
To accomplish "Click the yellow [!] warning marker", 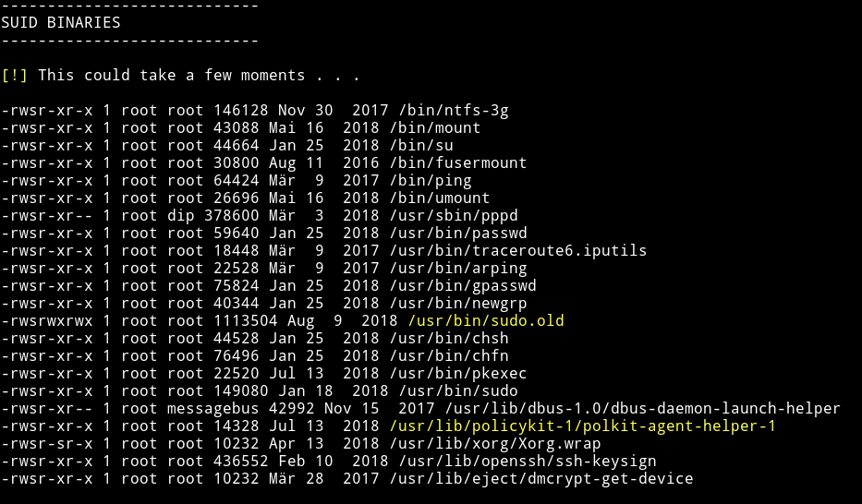I will pos(14,75).
